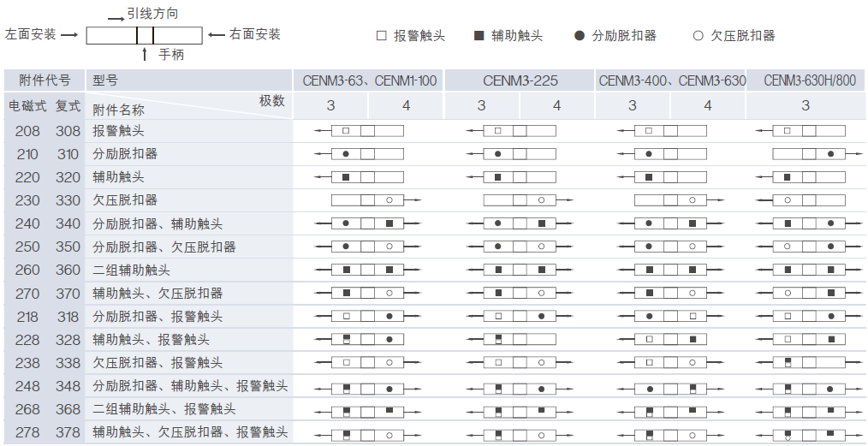Click the 分励脱扣器 legend filled circle

coord(580,36)
